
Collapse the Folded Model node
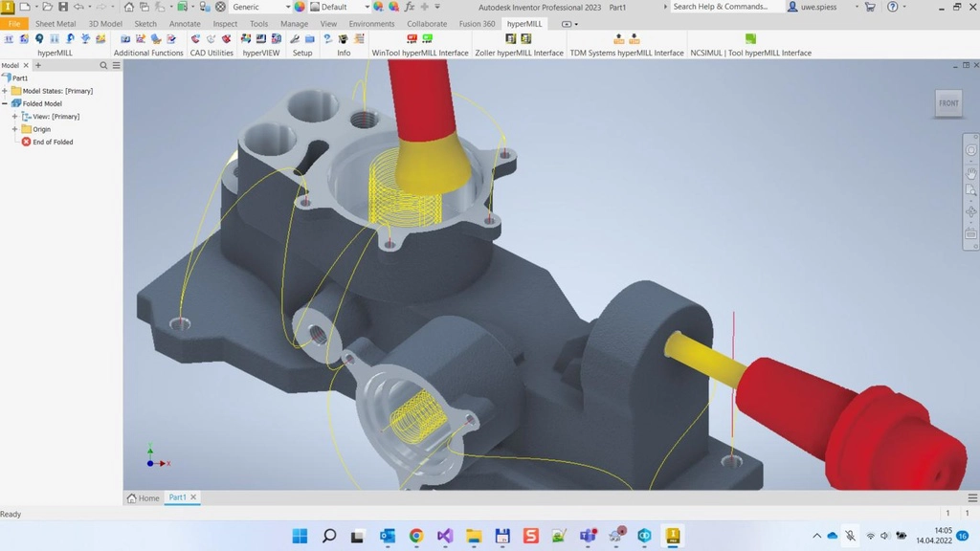pos(6,103)
